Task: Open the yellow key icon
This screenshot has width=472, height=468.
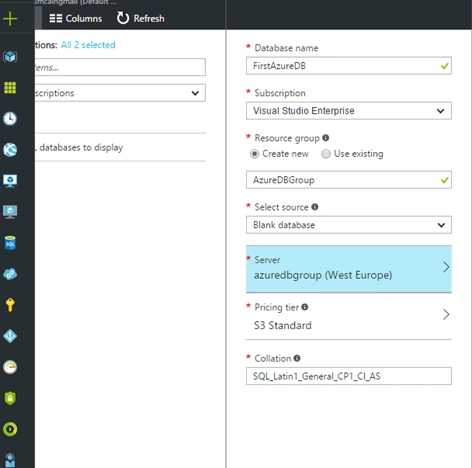Action: tap(10, 305)
